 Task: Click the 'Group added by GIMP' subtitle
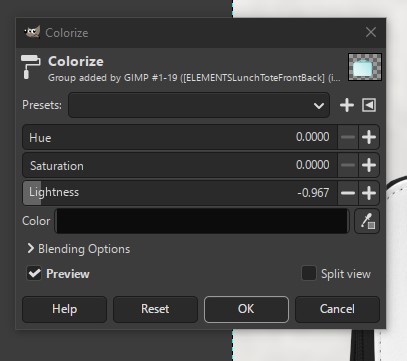coord(194,78)
